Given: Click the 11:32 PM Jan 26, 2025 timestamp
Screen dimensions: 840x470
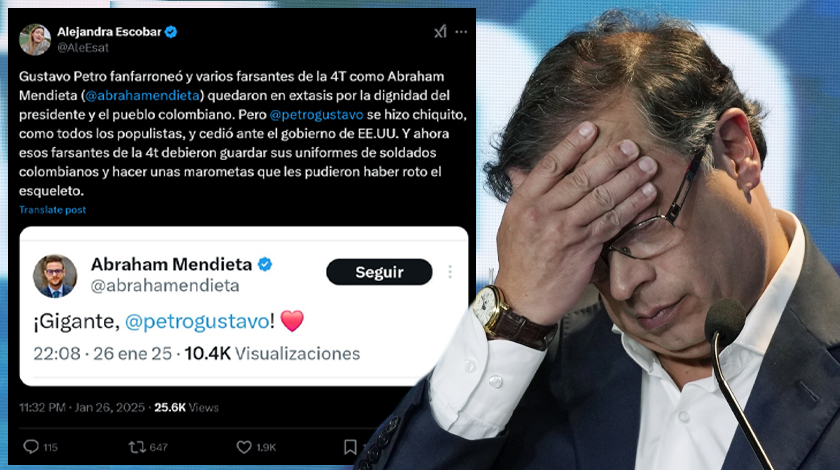Looking at the screenshot, I should (x=82, y=407).
